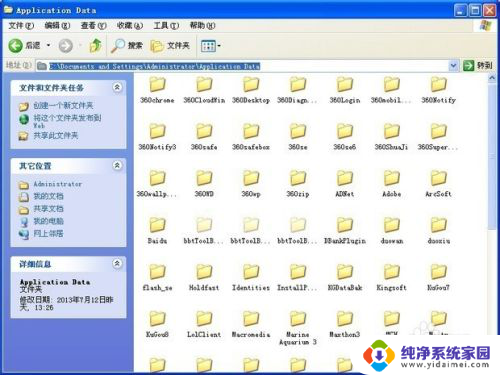Click 创建一个新文件夹 link
This screenshot has height=375, width=500.
pyautogui.click(x=63, y=106)
